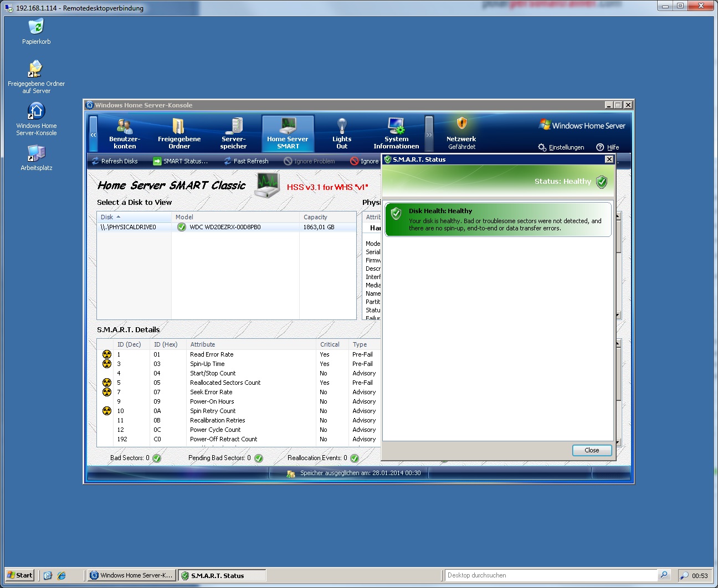The width and height of the screenshot is (718, 588).
Task: Select the Recalibration Retries attribute row
Action: pyautogui.click(x=239, y=420)
